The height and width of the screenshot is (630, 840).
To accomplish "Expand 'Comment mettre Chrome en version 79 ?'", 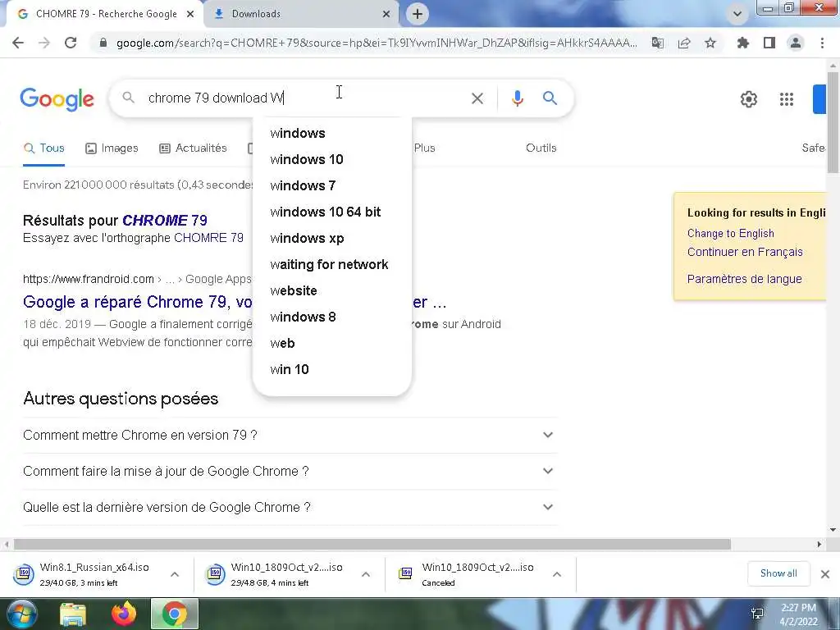I will (x=290, y=435).
